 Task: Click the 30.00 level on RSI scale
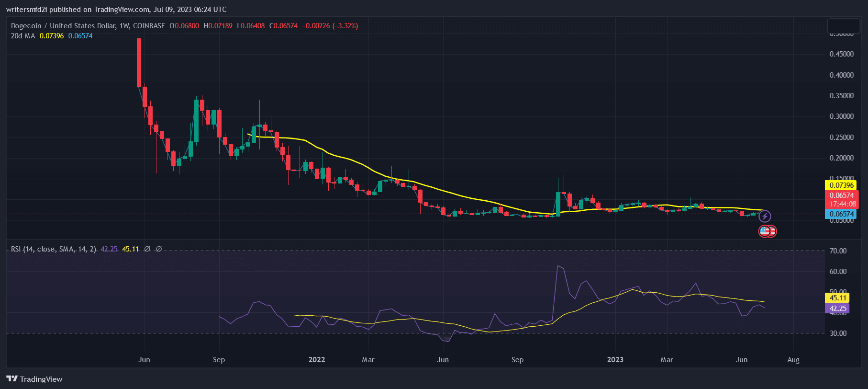[x=838, y=333]
